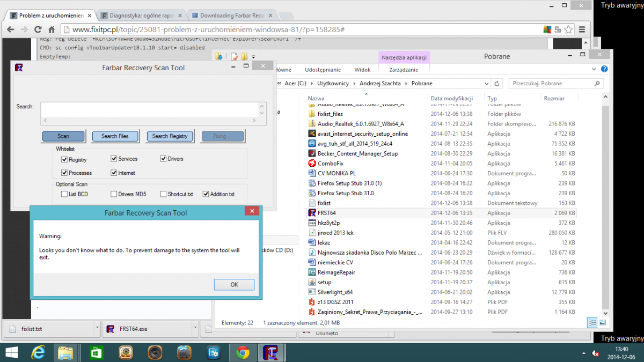Screen dimensions: 644x362
Task: Uncheck the Drivers whitelist checkbox
Action: coord(164,159)
